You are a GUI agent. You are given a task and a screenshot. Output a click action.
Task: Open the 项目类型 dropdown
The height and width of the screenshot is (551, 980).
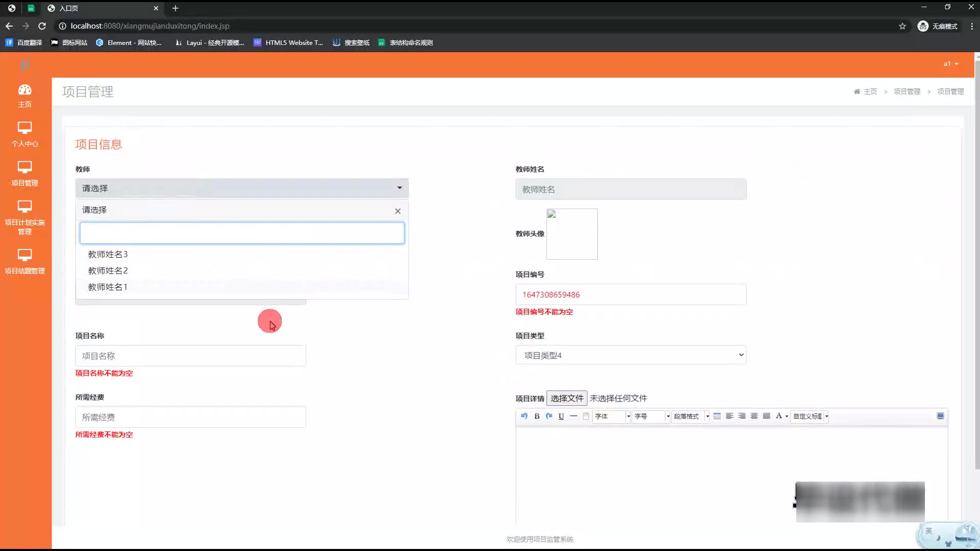coord(631,355)
